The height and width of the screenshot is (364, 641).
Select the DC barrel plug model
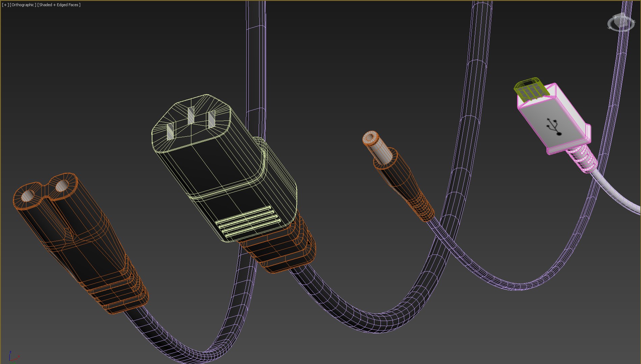point(398,176)
